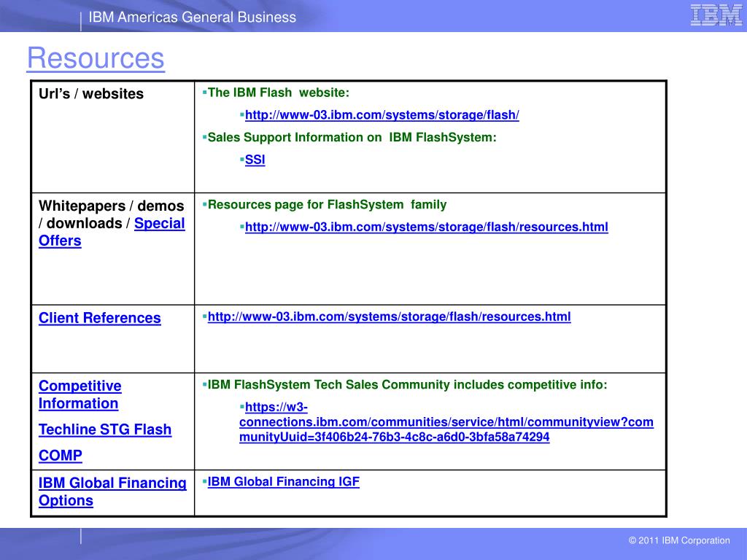Click the Client References link
Screen dimensions: 747x560
(x=99, y=318)
